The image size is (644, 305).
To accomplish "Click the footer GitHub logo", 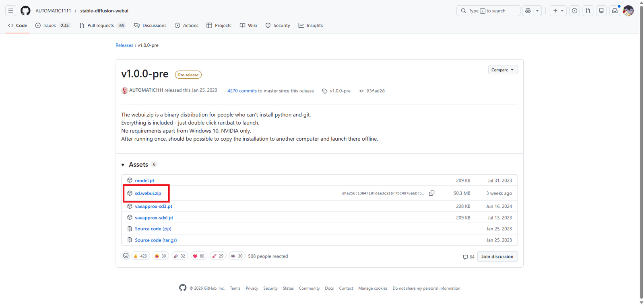I will click(x=183, y=288).
